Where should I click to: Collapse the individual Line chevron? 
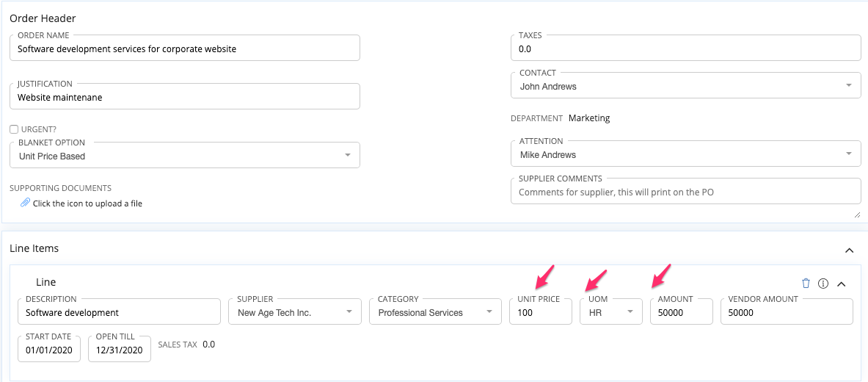point(842,284)
